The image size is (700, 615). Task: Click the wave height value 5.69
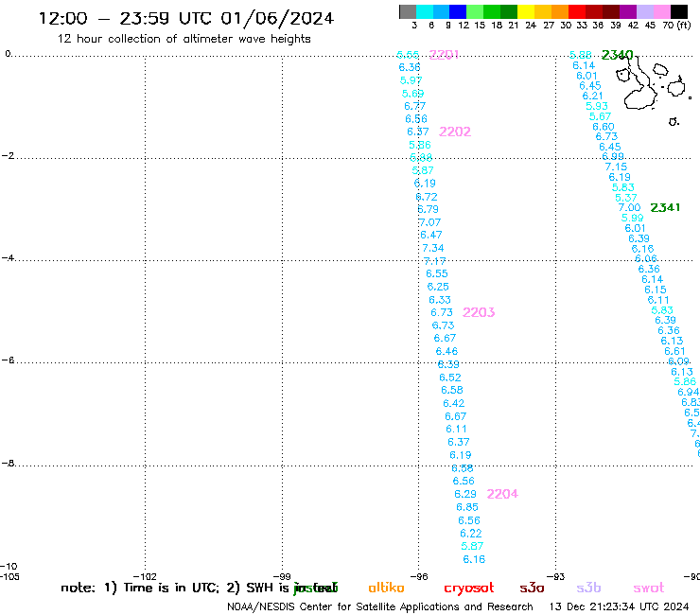[x=412, y=94]
